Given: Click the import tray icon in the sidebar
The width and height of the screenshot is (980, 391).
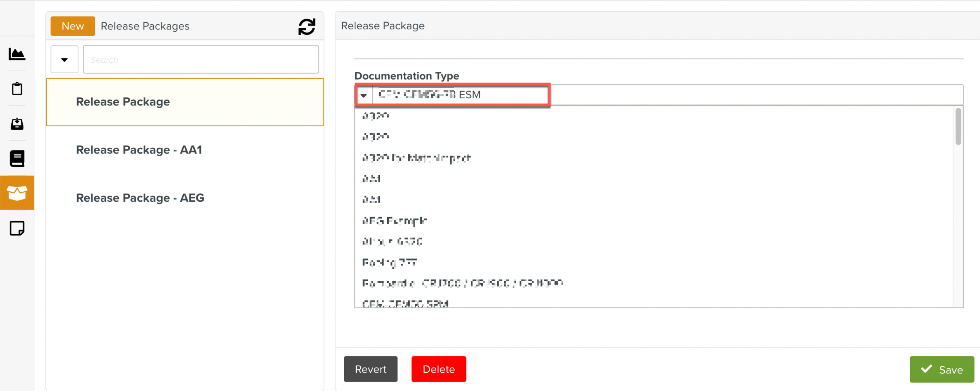Looking at the screenshot, I should click(16, 124).
